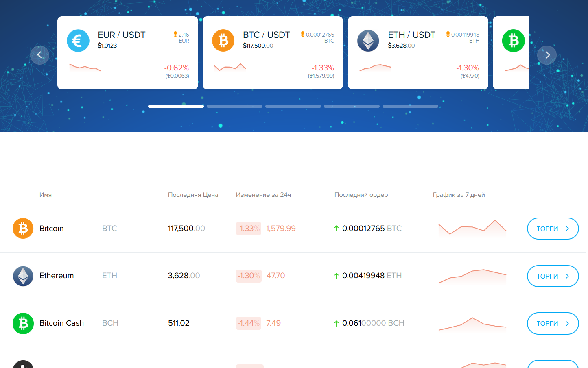Click green up arrow beside 0.06100000 BCH

337,324
